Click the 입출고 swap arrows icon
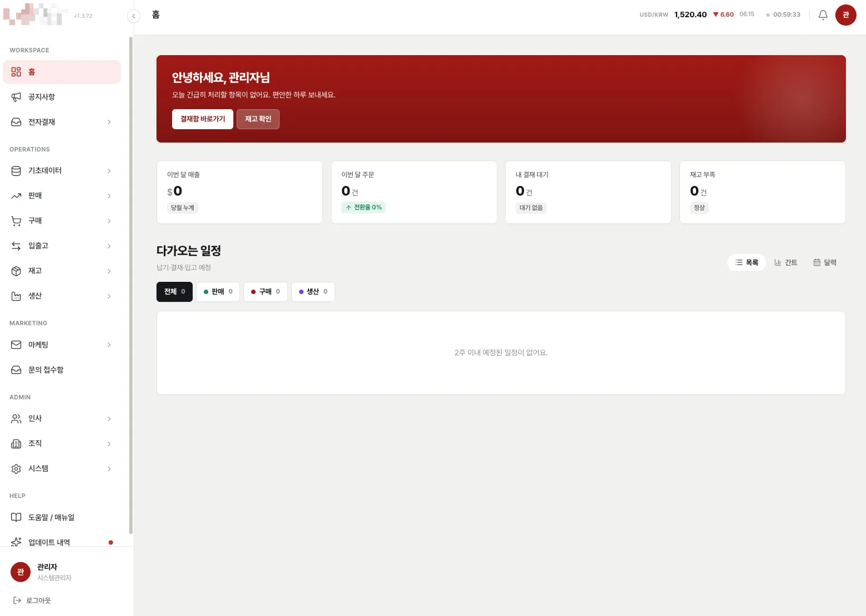Viewport: 866px width, 616px height. [x=16, y=246]
